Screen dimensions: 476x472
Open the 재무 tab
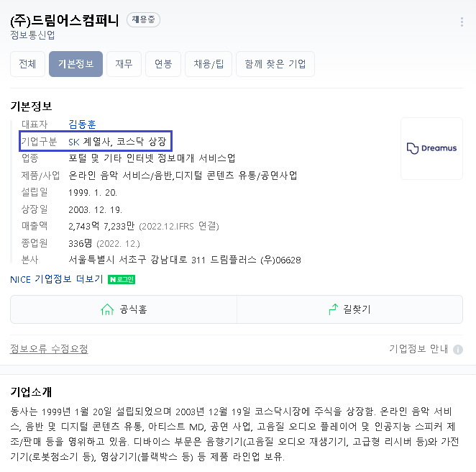point(124,64)
